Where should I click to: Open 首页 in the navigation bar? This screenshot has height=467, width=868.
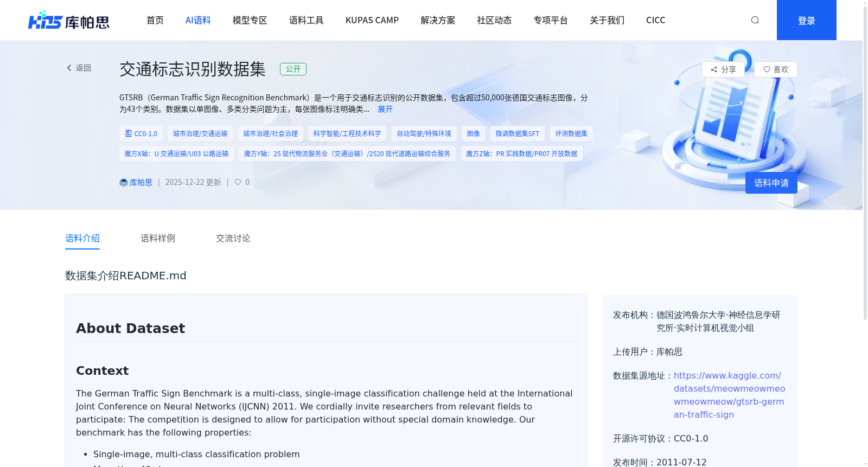[x=155, y=20]
